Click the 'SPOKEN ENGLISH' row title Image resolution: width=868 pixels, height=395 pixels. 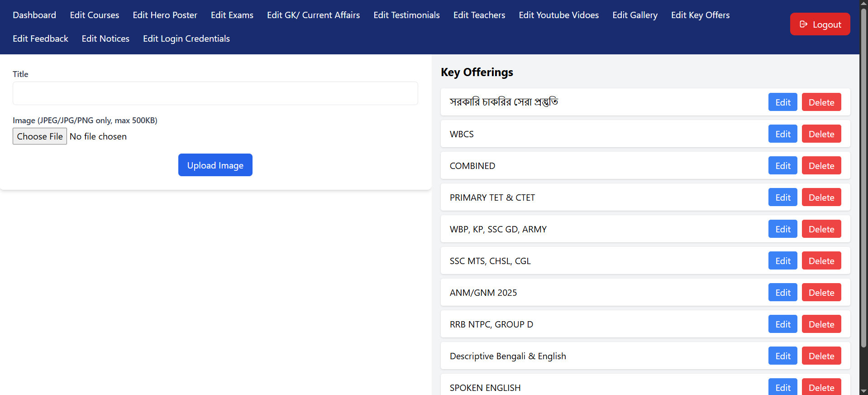(x=485, y=388)
